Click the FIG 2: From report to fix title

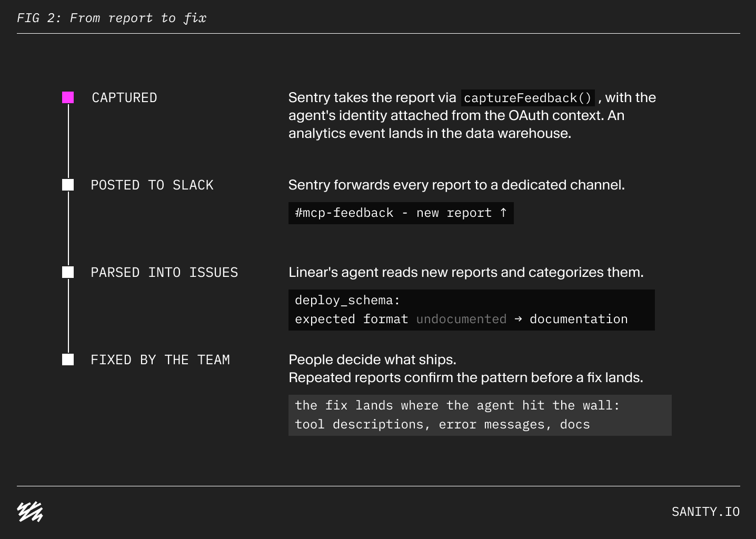click(x=112, y=18)
